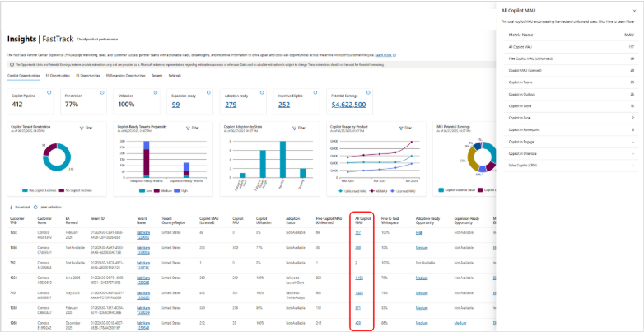Open the All Copilot MAU value 117

(x=357, y=233)
